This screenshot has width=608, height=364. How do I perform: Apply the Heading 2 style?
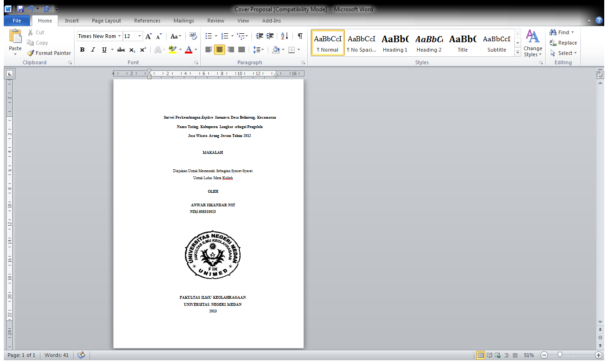(429, 43)
